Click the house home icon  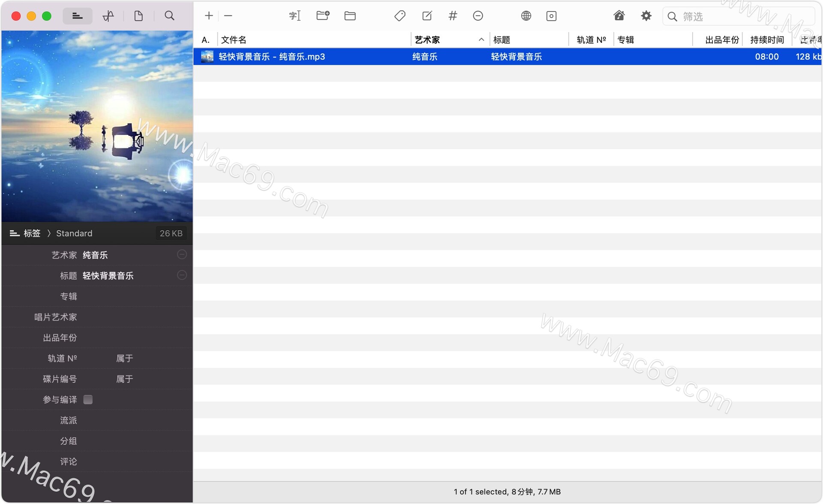619,16
